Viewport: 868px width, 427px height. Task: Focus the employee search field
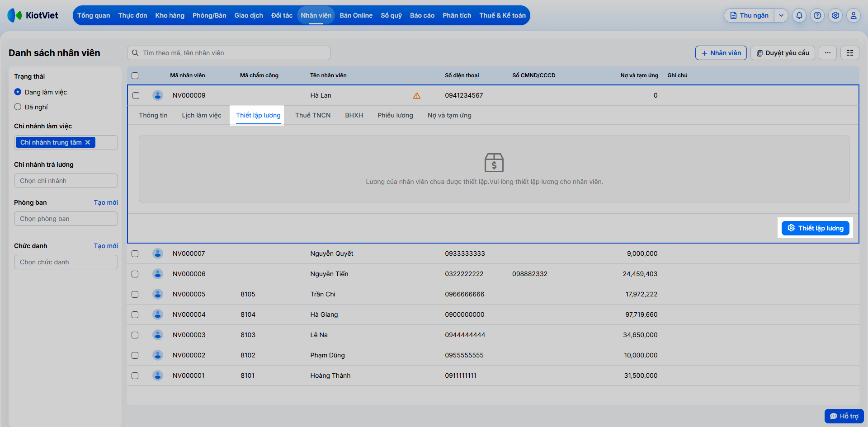click(x=229, y=53)
